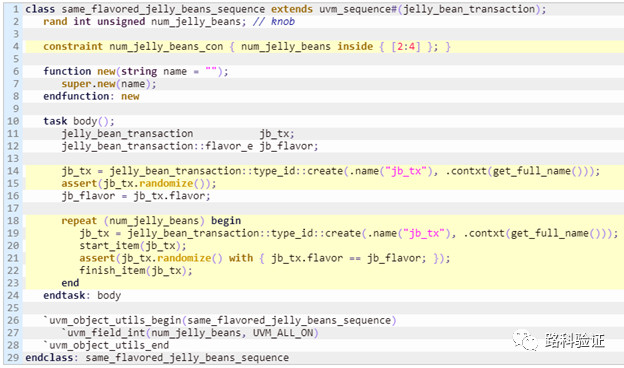The image size is (624, 368).
Task: Click line number 4 in the gutter
Action: click(16, 47)
